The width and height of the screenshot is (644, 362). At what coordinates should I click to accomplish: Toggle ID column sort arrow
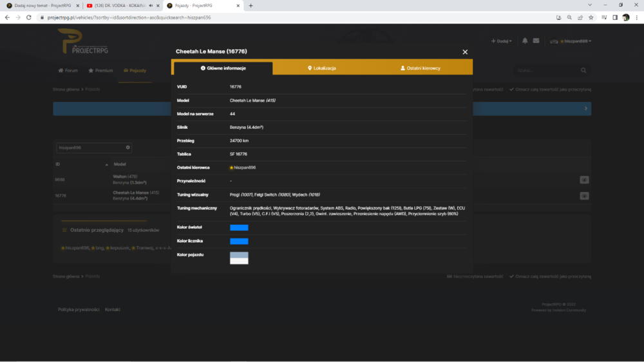[107, 164]
